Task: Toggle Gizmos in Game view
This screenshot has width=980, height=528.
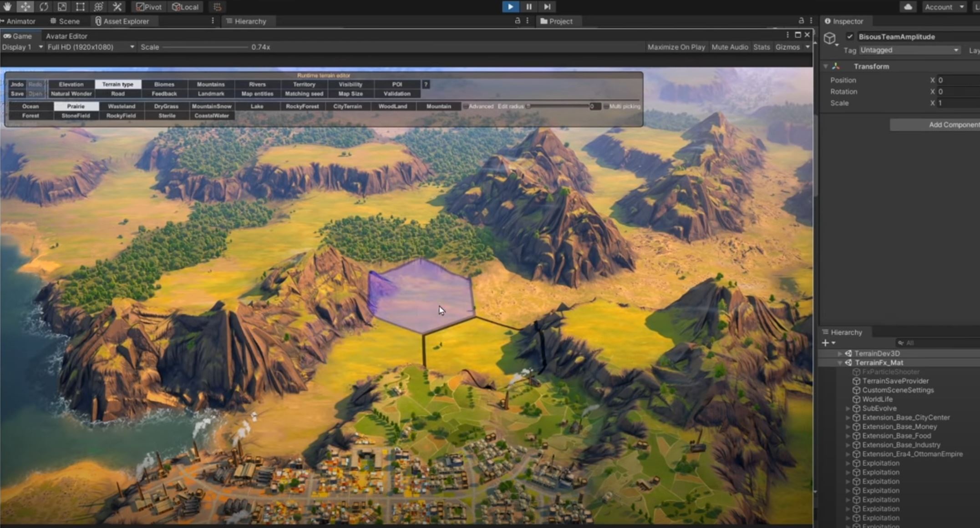Action: coord(787,47)
